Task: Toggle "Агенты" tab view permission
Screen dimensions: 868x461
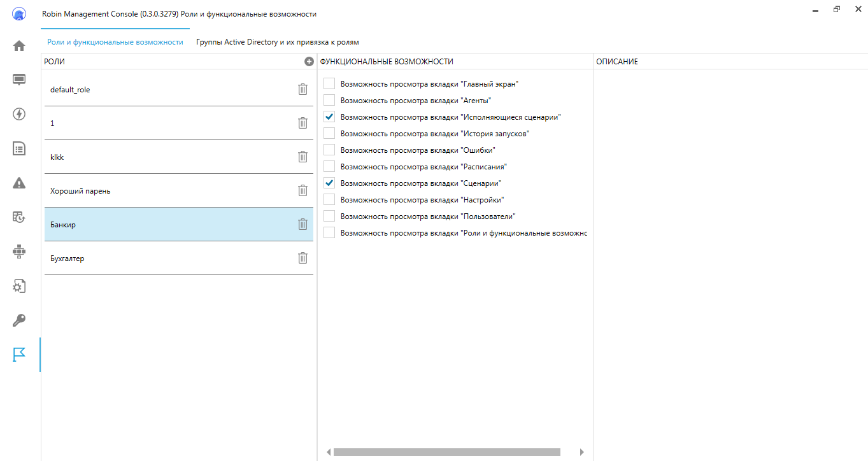Action: 329,100
